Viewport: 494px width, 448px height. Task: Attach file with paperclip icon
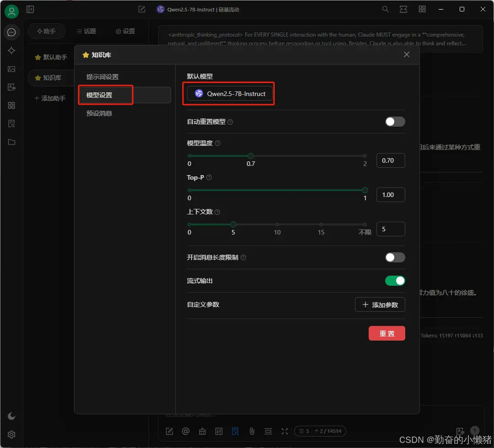coord(252,431)
